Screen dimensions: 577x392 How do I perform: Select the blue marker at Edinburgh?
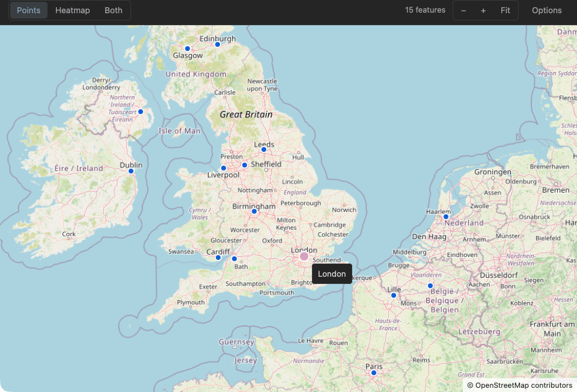[218, 44]
